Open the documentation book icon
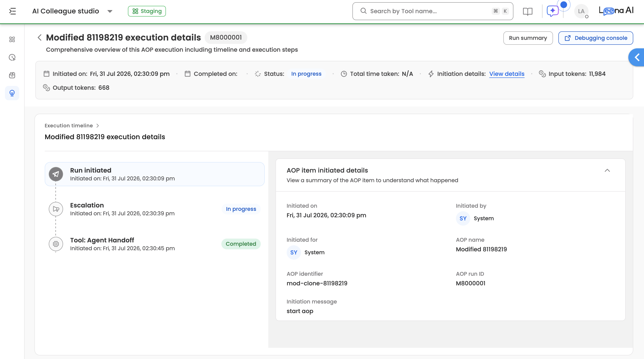Image resolution: width=644 pixels, height=359 pixels. pos(527,11)
